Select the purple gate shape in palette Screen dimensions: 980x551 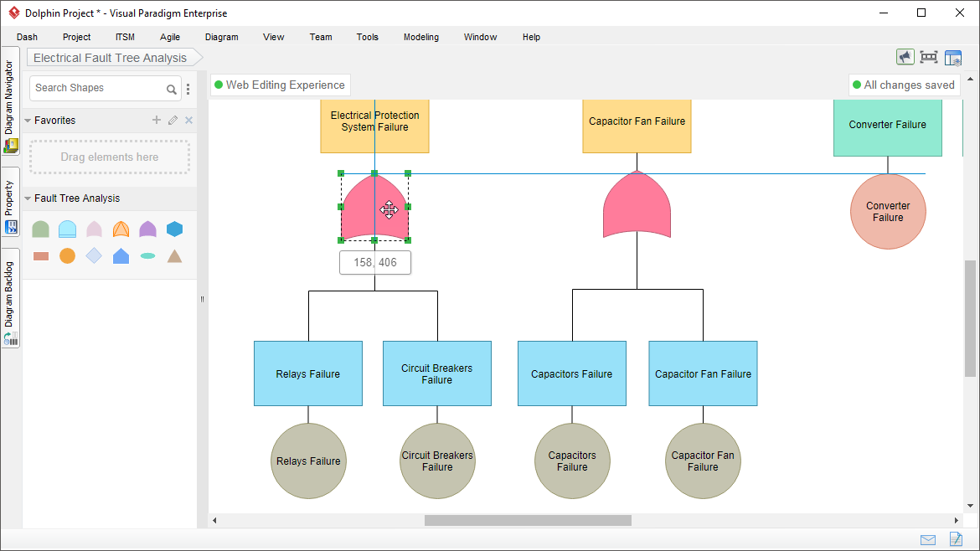pos(147,229)
